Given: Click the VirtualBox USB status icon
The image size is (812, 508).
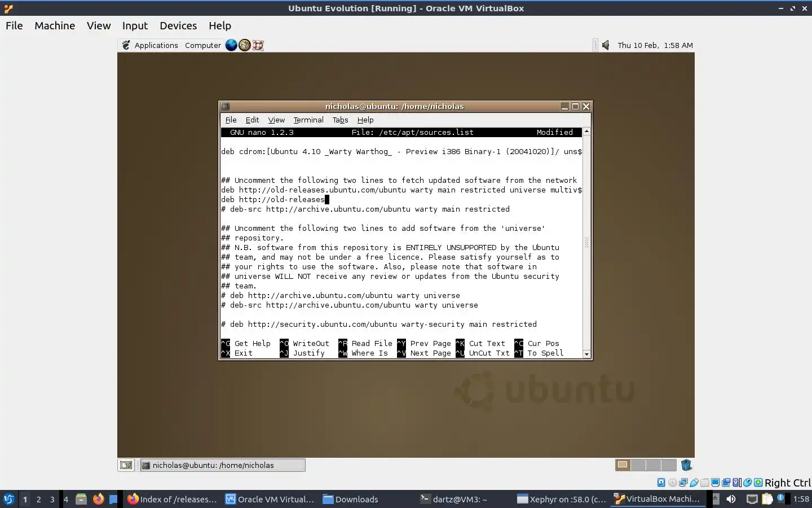Looking at the screenshot, I should coord(694,483).
